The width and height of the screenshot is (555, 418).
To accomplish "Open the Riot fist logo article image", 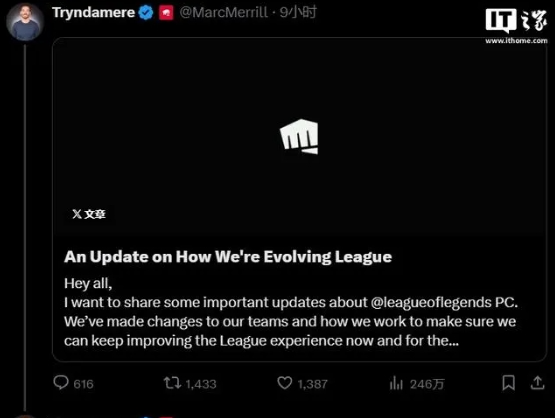I will click(299, 137).
